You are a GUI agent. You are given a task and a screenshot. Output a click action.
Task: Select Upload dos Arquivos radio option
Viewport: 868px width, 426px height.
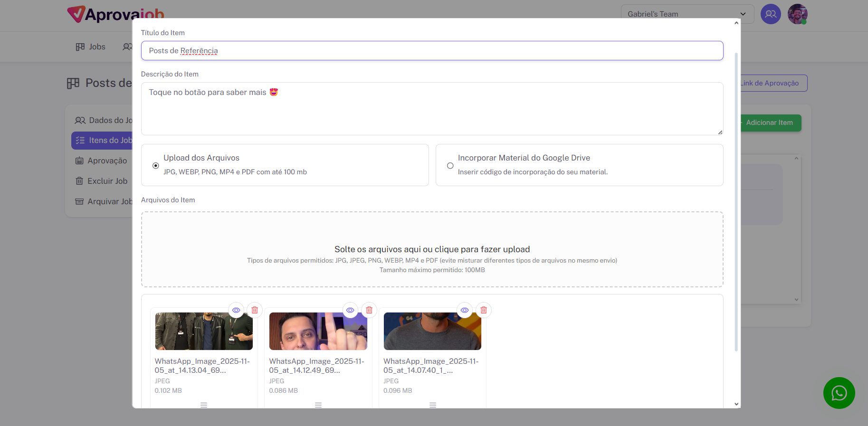[x=156, y=166]
